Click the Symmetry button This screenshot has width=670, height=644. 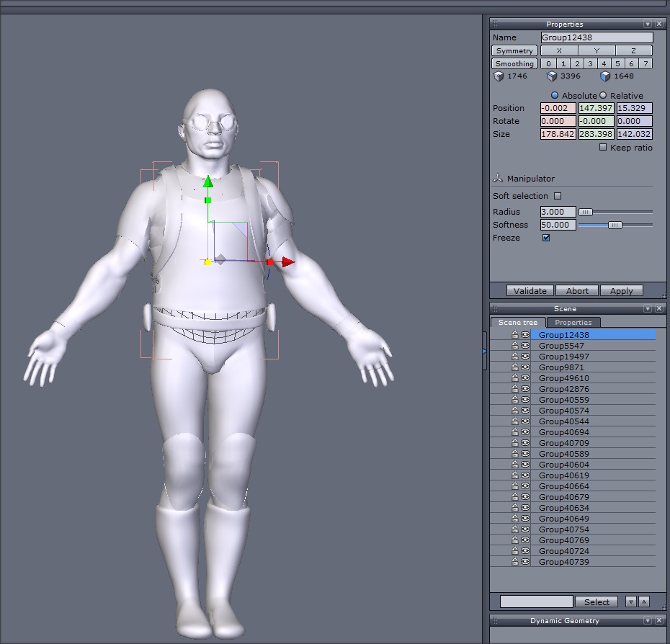[x=514, y=50]
